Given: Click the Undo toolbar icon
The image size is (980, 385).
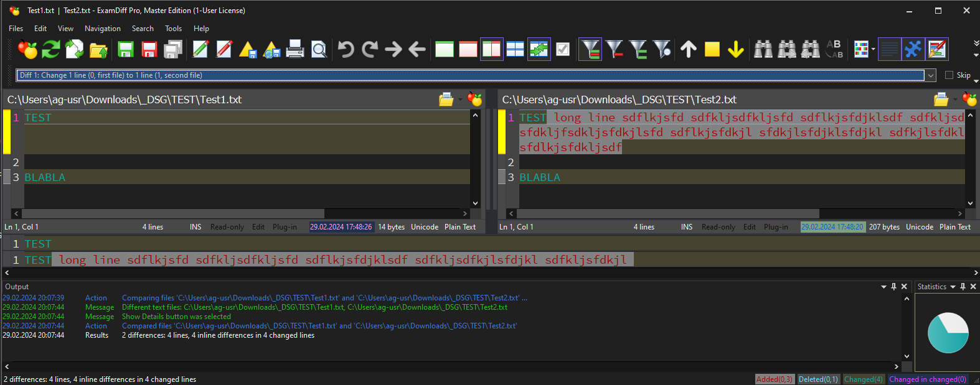Looking at the screenshot, I should 346,49.
